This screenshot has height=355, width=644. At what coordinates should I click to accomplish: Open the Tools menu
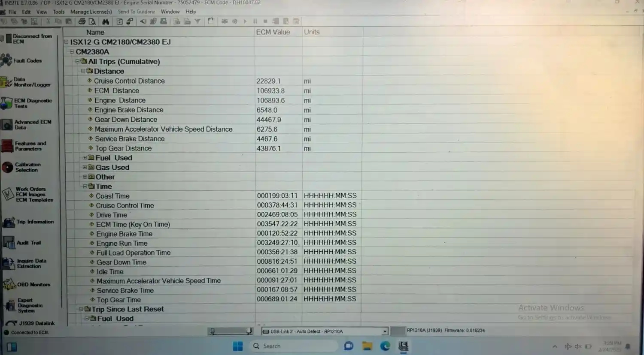tap(59, 12)
